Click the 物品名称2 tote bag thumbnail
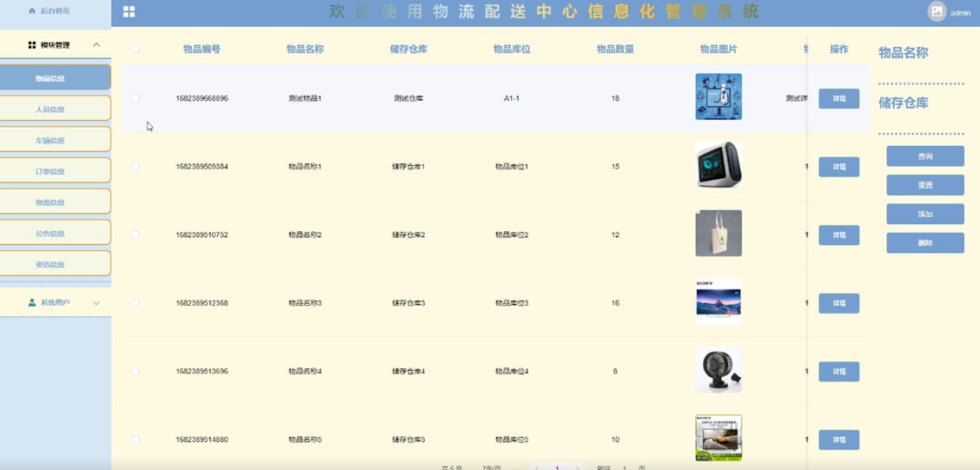 [718, 233]
